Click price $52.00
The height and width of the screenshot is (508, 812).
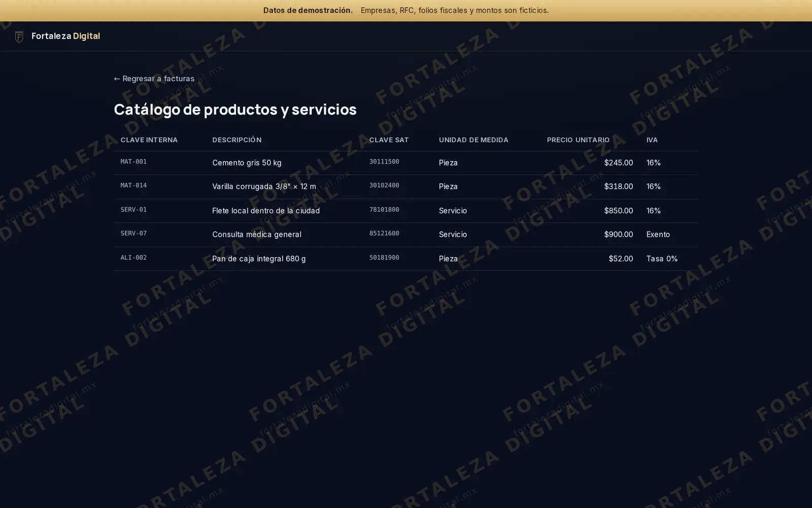coord(621,259)
